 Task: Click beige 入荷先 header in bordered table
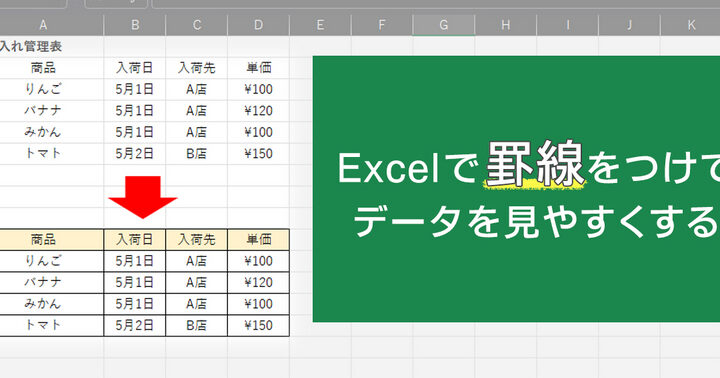tap(197, 240)
